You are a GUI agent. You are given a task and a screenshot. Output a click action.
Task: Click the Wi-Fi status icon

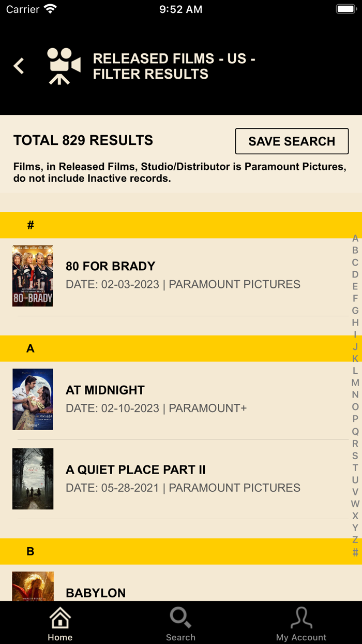pos(49,8)
